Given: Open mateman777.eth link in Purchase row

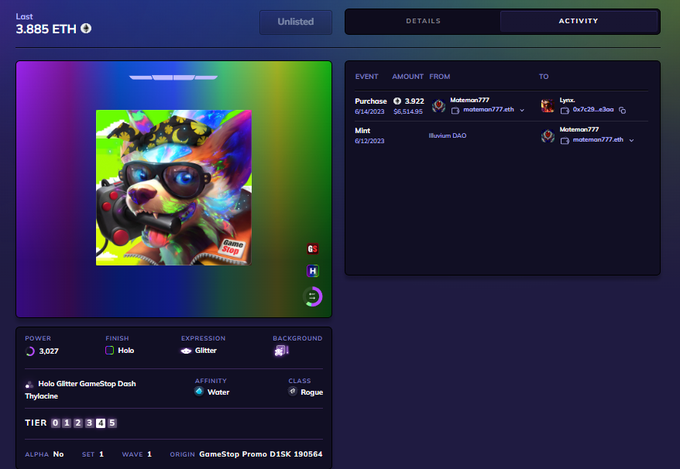Looking at the screenshot, I should pyautogui.click(x=488, y=109).
